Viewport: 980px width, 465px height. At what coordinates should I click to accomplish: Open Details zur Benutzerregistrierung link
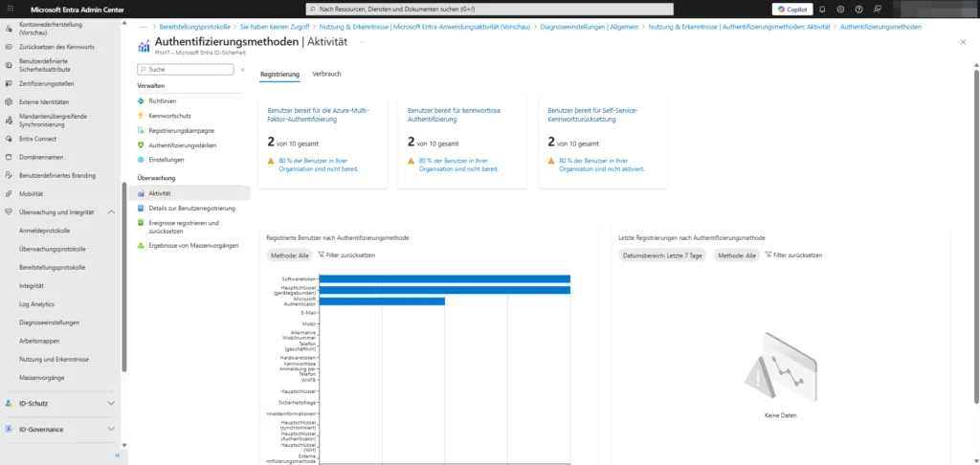point(191,208)
